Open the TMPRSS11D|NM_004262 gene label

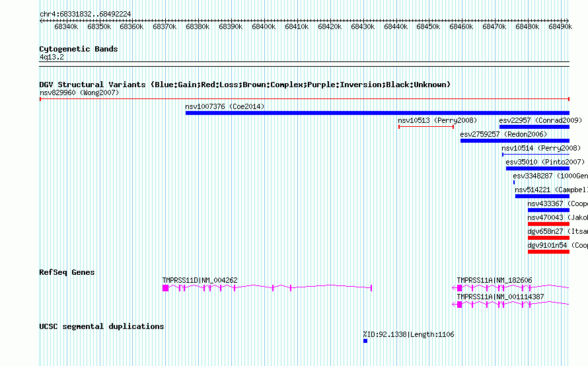200,280
